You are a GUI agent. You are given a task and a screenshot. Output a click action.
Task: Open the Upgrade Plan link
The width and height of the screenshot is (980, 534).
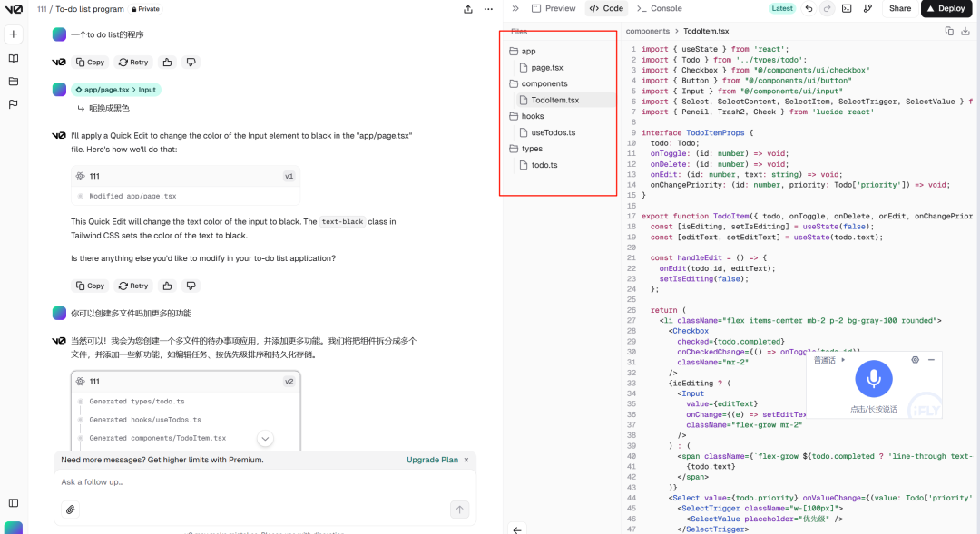coord(430,460)
